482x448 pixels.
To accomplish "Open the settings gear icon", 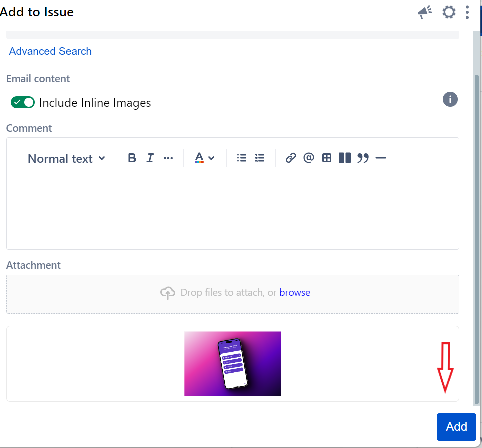I will click(x=449, y=12).
